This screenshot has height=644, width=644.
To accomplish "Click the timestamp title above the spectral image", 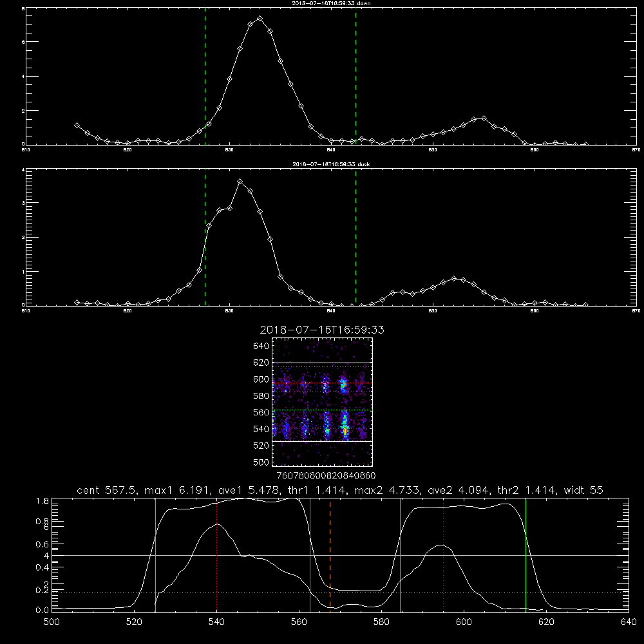I will (x=322, y=330).
